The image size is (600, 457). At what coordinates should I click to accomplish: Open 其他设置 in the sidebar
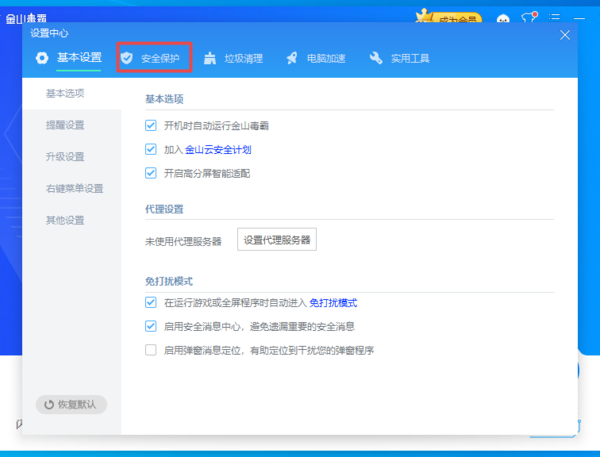(65, 220)
